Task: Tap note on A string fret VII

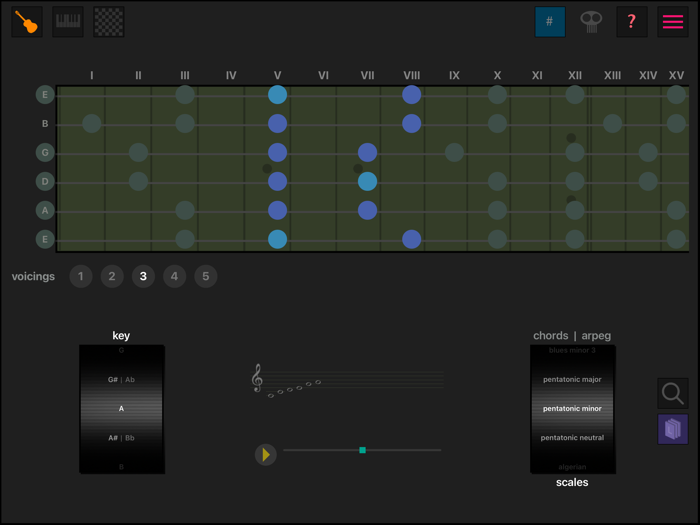Action: click(367, 210)
